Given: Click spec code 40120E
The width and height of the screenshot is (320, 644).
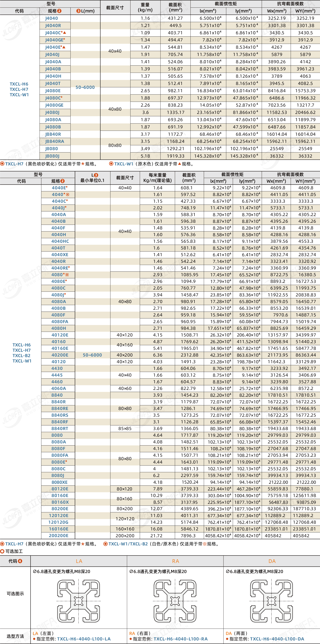Looking at the screenshot, I should 60,335.
